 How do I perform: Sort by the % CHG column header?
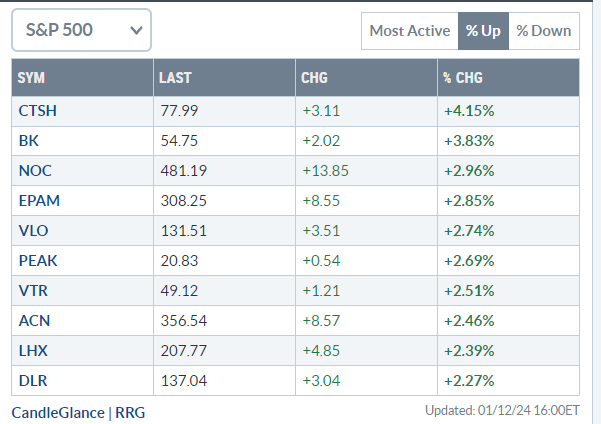(x=462, y=77)
